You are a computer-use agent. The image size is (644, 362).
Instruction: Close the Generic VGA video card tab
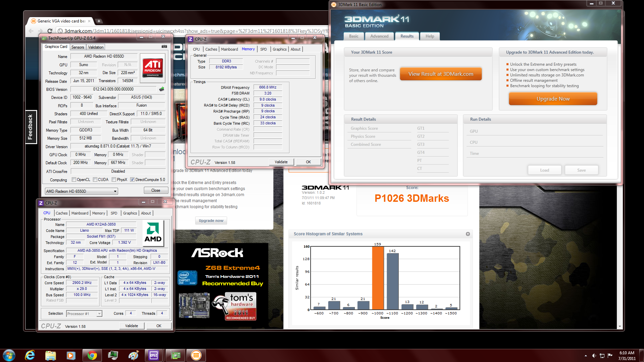[89, 21]
